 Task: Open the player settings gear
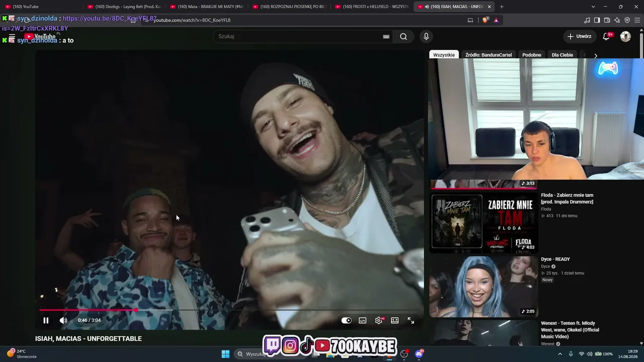click(379, 320)
